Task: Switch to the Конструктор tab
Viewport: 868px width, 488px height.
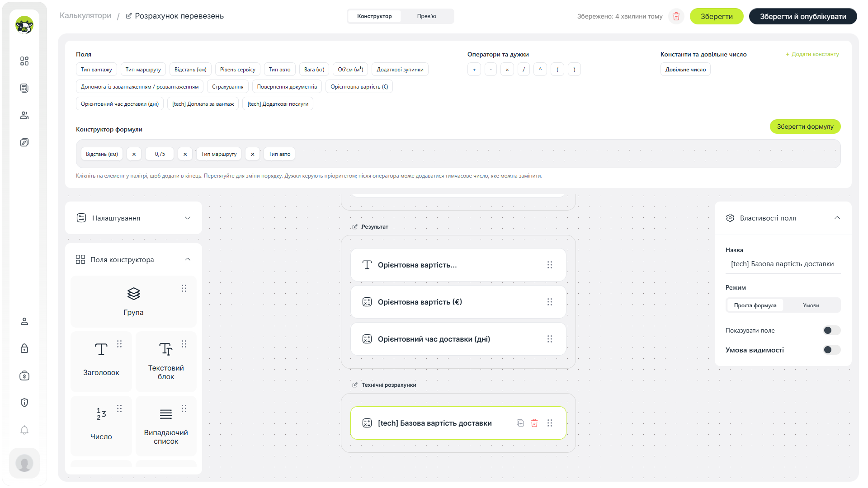Action: [x=374, y=16]
